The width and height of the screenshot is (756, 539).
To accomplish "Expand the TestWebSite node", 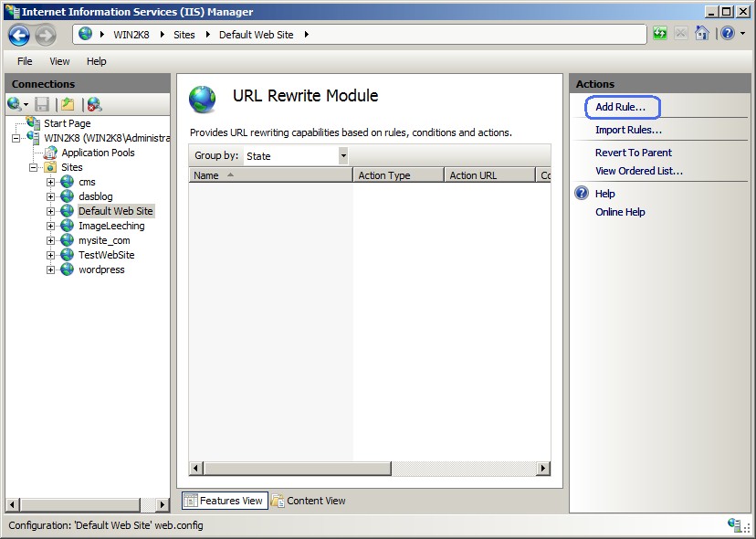I will [x=50, y=255].
